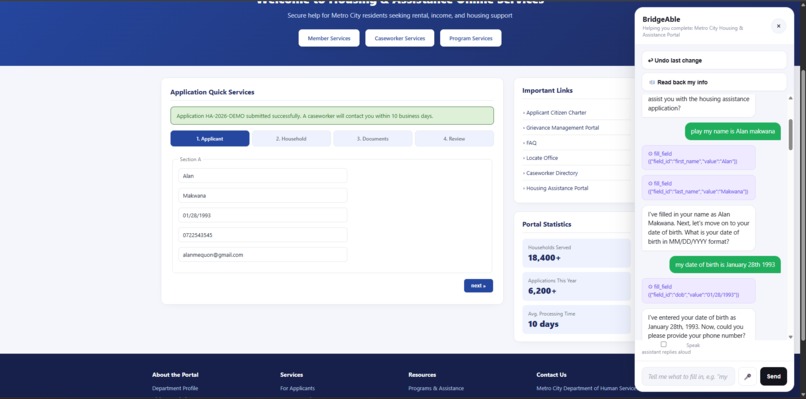Click the next » button
806x399 pixels.
[x=478, y=286]
